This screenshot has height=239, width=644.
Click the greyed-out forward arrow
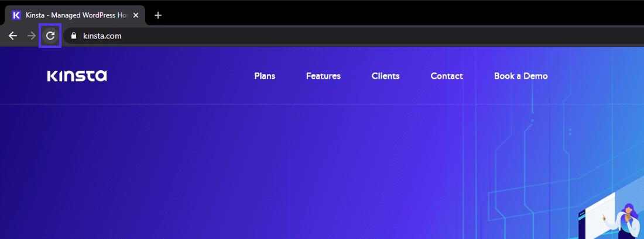(32, 36)
